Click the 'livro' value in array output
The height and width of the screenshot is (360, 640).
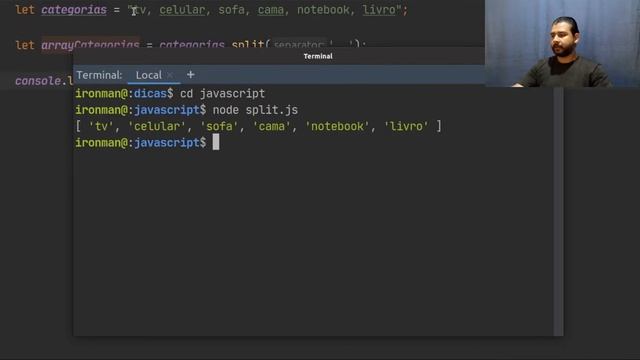click(406, 126)
